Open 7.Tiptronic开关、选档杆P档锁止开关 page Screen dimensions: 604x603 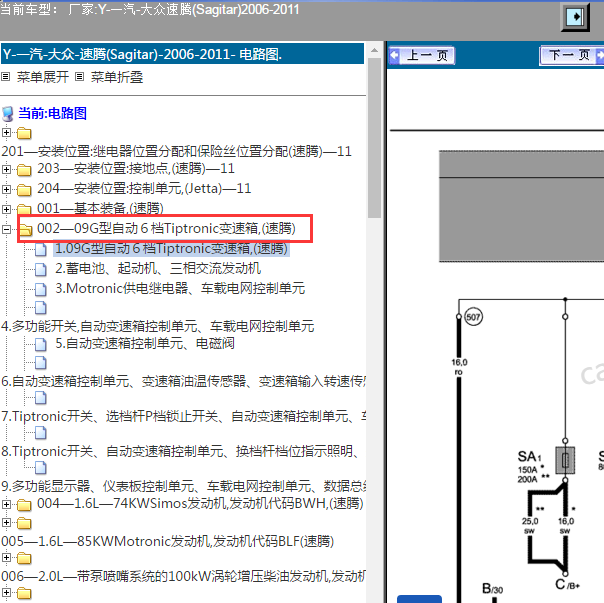[x=183, y=416]
